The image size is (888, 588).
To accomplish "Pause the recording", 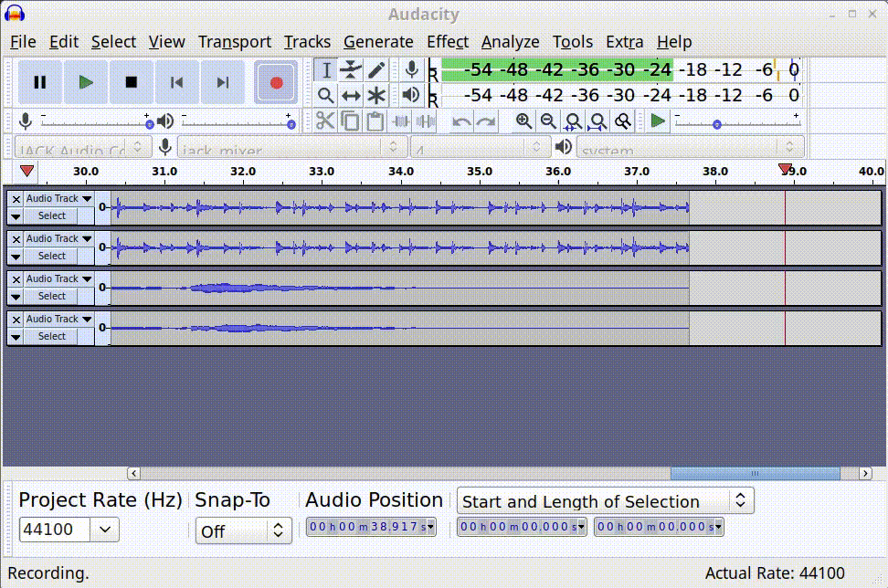I will coord(39,82).
